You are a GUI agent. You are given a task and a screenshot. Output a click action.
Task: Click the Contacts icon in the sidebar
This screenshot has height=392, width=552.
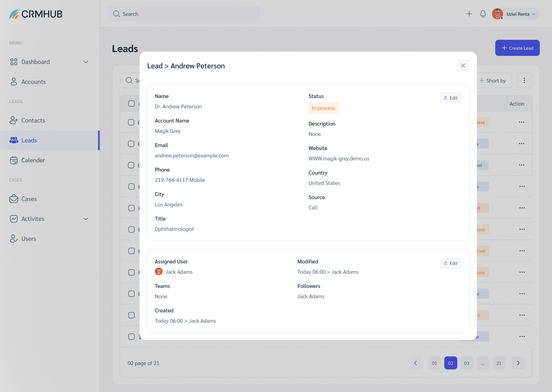[x=14, y=120]
